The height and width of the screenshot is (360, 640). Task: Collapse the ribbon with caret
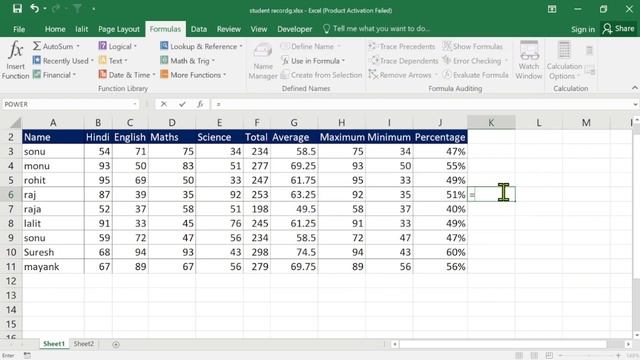(x=635, y=88)
